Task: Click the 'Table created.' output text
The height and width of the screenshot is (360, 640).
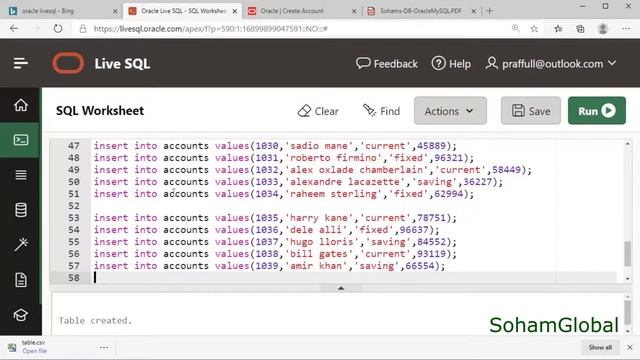Action: (95, 320)
